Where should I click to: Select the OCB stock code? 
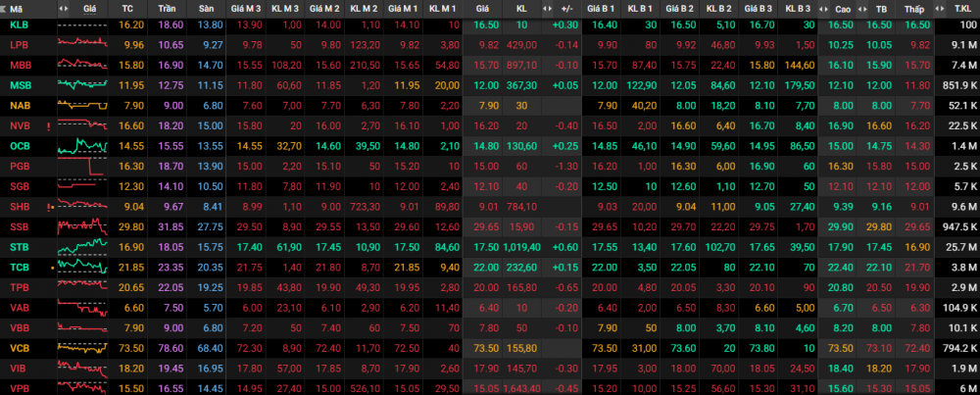point(21,146)
